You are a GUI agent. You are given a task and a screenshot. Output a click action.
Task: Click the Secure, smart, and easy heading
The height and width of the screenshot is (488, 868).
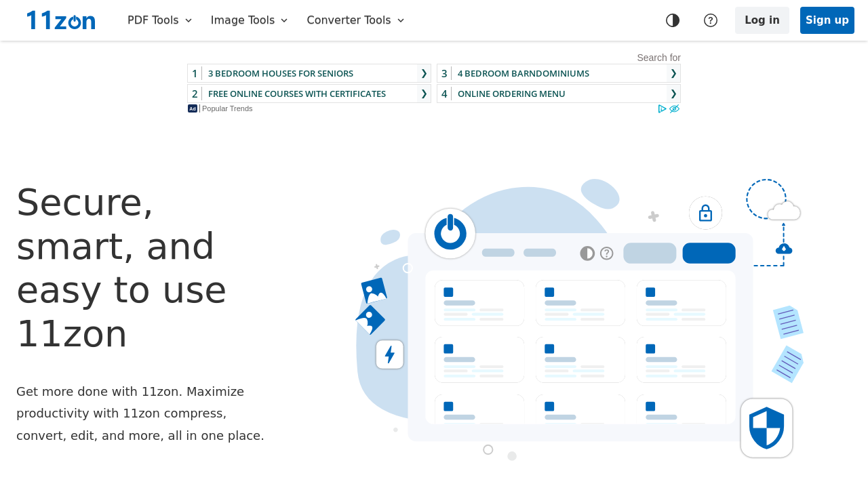coord(122,268)
